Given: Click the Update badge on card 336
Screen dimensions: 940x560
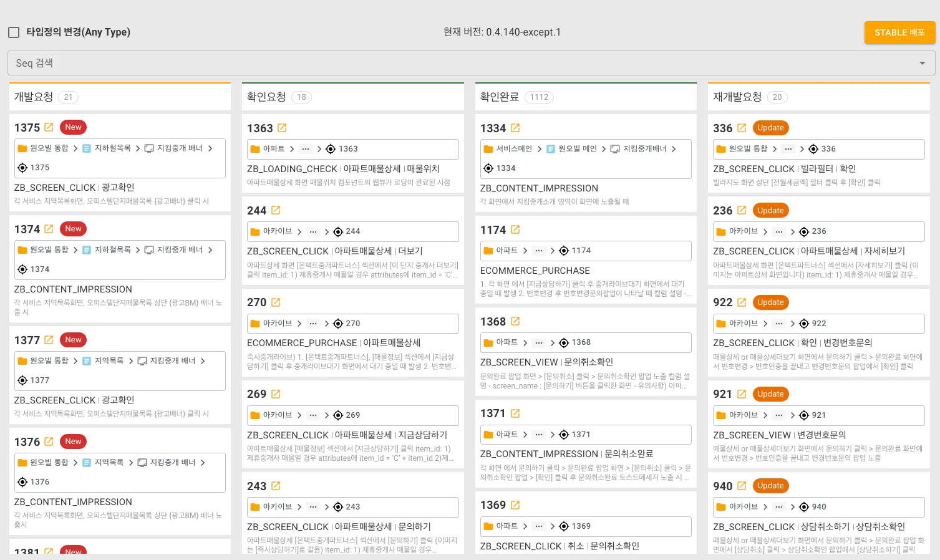Looking at the screenshot, I should click(x=771, y=128).
